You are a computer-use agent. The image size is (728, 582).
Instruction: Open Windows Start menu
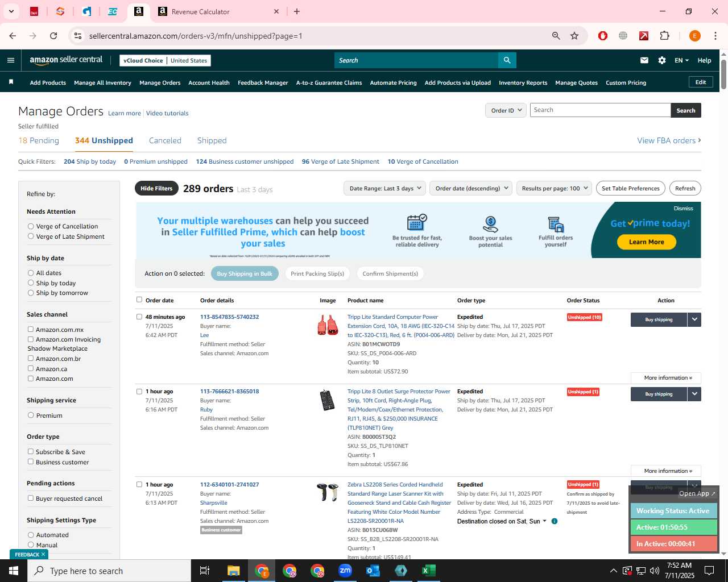(x=14, y=571)
